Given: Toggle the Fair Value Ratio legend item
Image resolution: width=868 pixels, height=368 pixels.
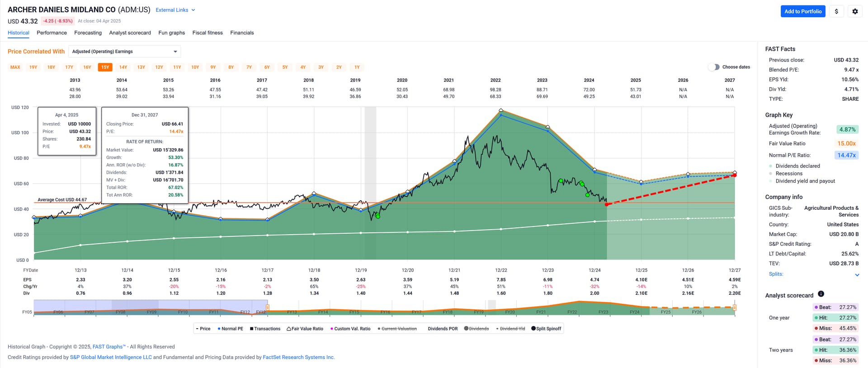Looking at the screenshot, I should click(305, 329).
